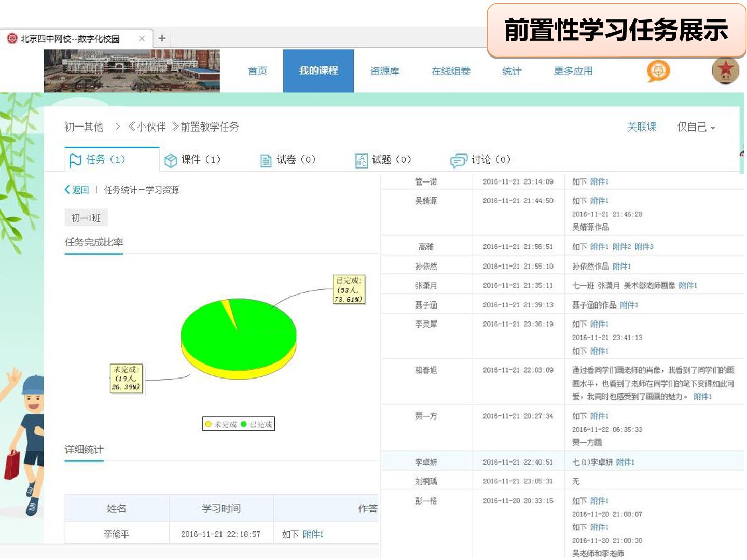Open 资源库 navigation item

[x=384, y=71]
